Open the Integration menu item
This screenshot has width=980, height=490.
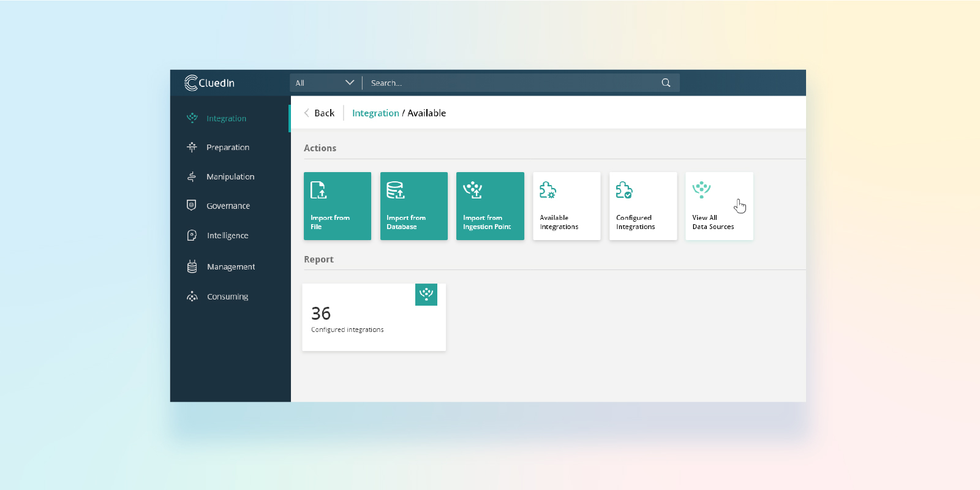226,118
